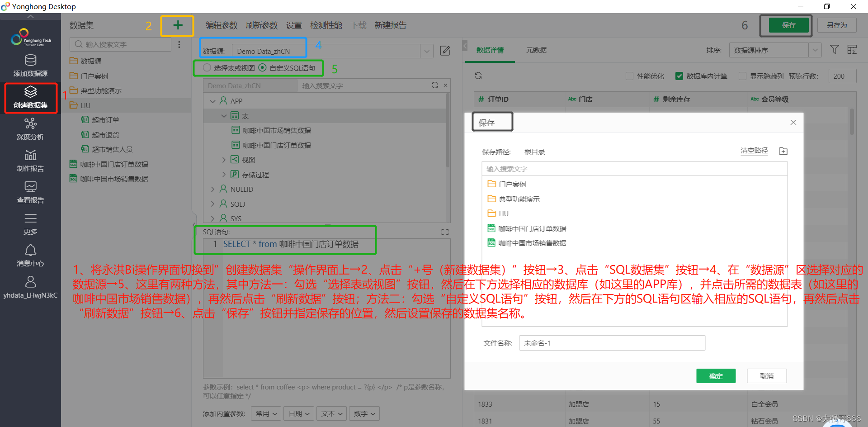Screen dimensions: 868x427
Task: Click 新建报告 in the top menu
Action: coord(390,25)
